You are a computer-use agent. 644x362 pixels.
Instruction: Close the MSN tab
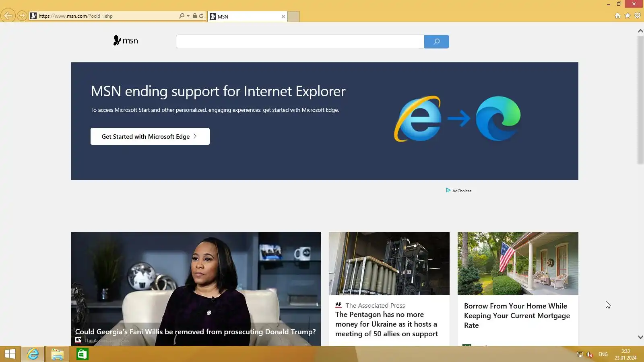point(283,16)
